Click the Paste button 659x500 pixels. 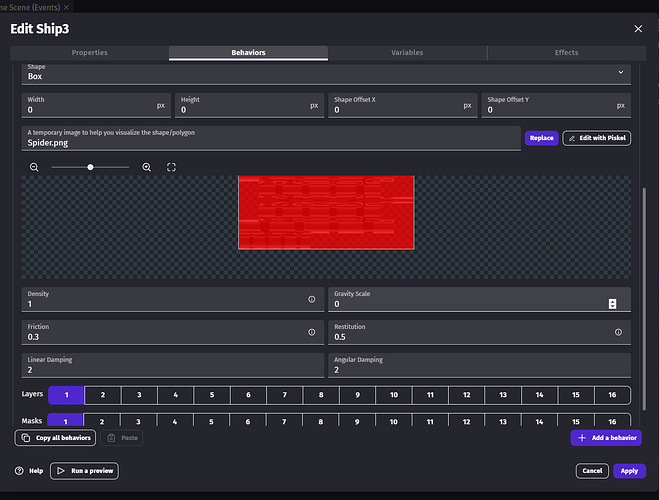(122, 438)
